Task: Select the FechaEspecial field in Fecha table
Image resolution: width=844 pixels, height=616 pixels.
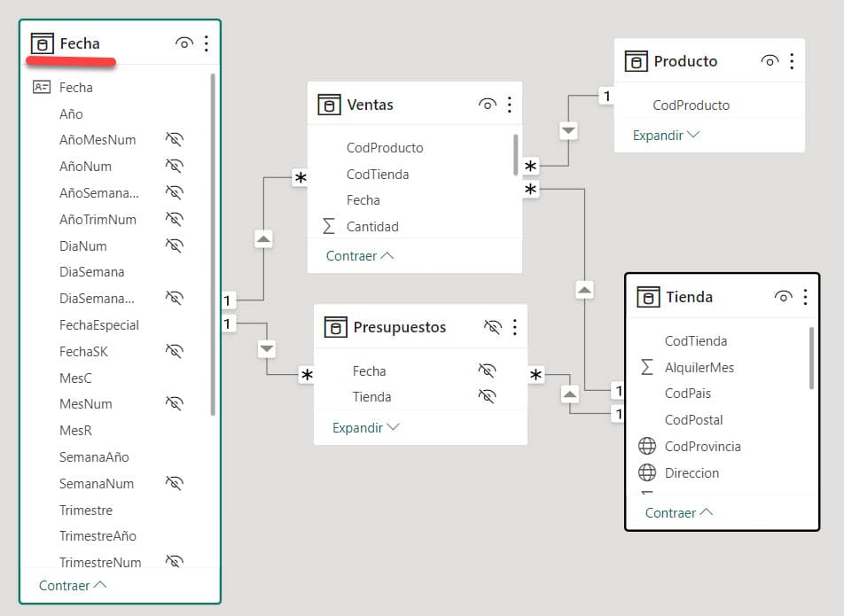Action: tap(99, 324)
